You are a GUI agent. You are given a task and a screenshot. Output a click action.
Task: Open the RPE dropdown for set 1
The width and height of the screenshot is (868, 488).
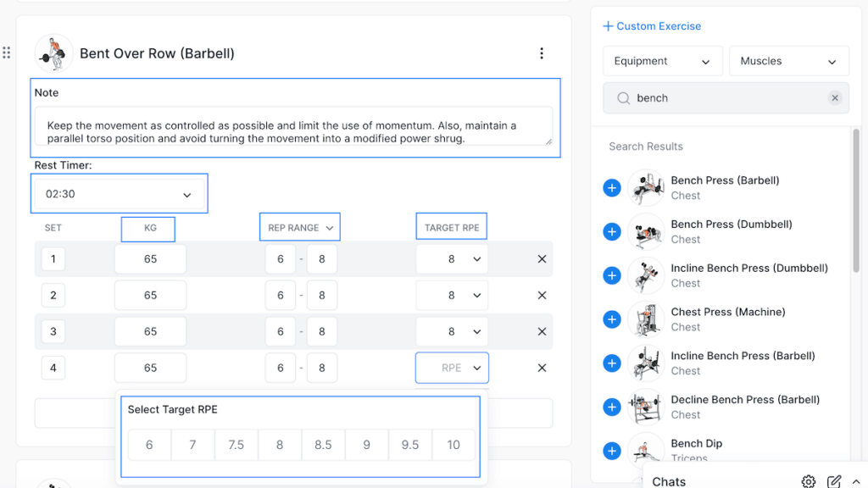click(452, 258)
